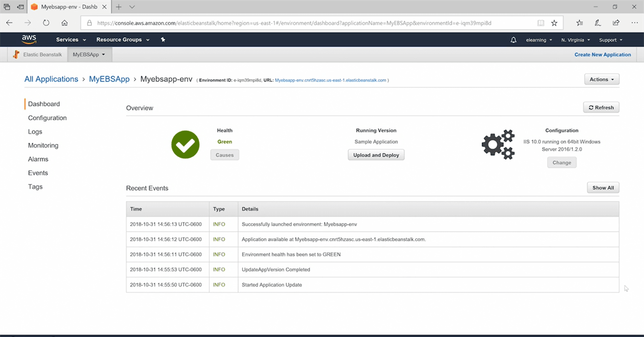
Task: Click the pin shortcut icon in navbar
Action: tap(163, 40)
